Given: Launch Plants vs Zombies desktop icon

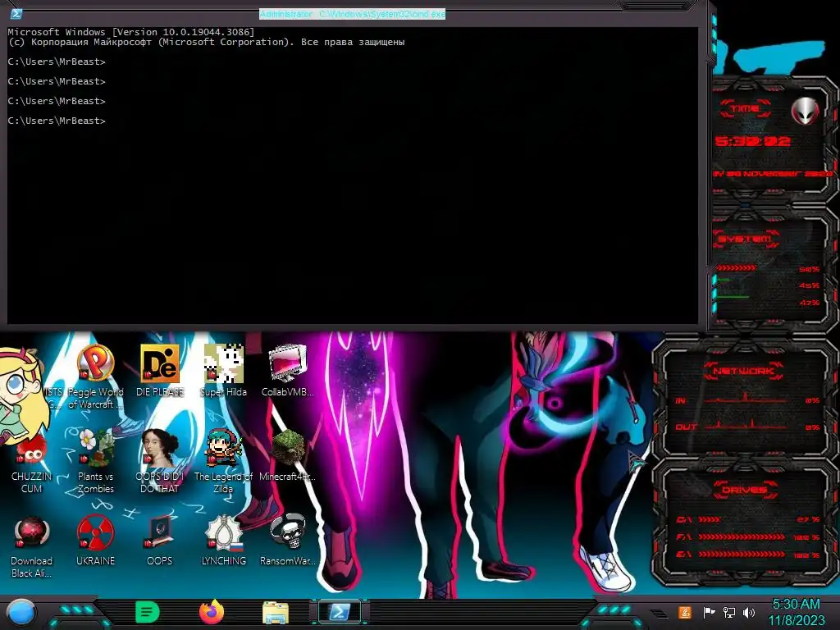Looking at the screenshot, I should (x=95, y=461).
